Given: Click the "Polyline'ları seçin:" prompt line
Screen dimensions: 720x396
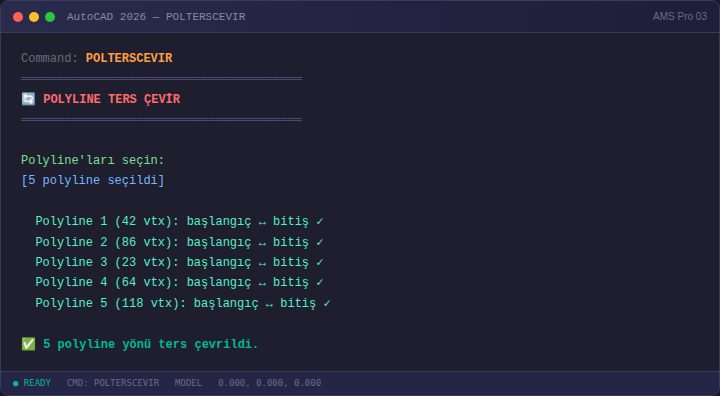Looking at the screenshot, I should pyautogui.click(x=93, y=160).
